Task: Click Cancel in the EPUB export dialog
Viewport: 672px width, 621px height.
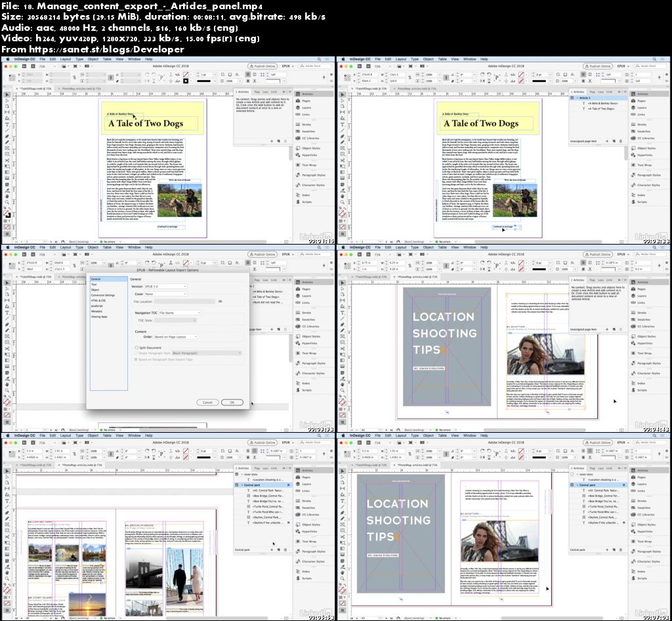Action: click(207, 403)
